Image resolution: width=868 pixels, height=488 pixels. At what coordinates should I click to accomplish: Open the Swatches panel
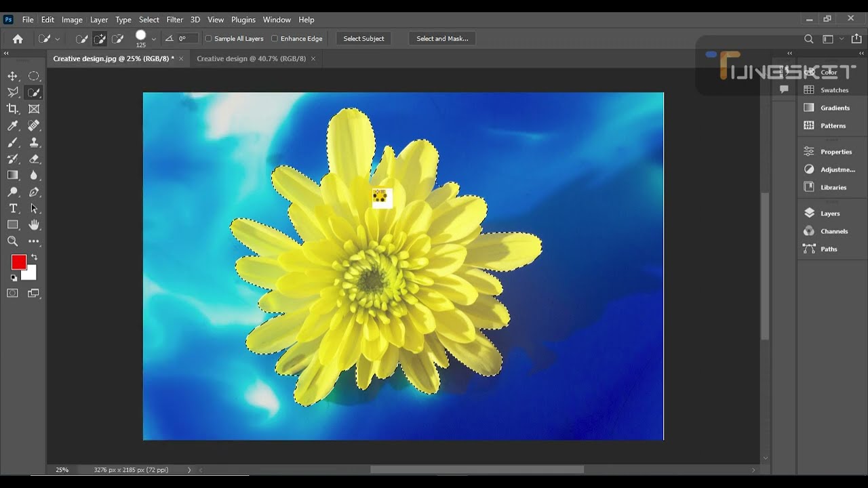(x=827, y=90)
